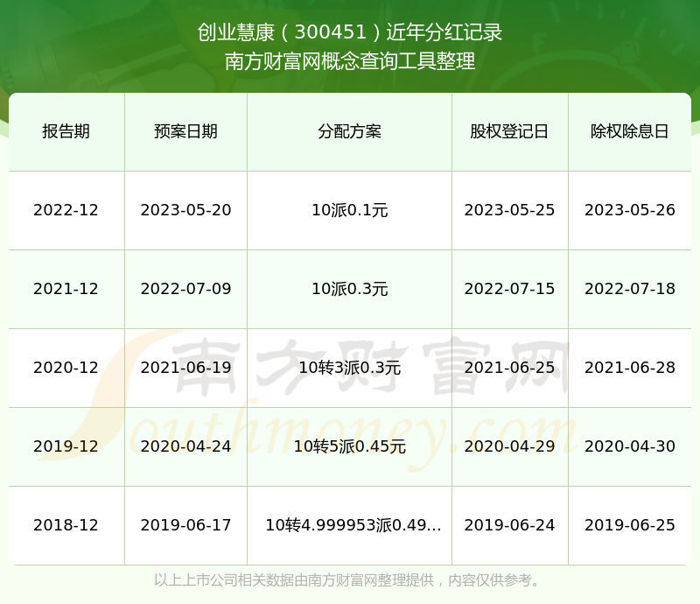This screenshot has width=700, height=604.
Task: Select the 2019-12 report period cell
Action: tap(66, 446)
